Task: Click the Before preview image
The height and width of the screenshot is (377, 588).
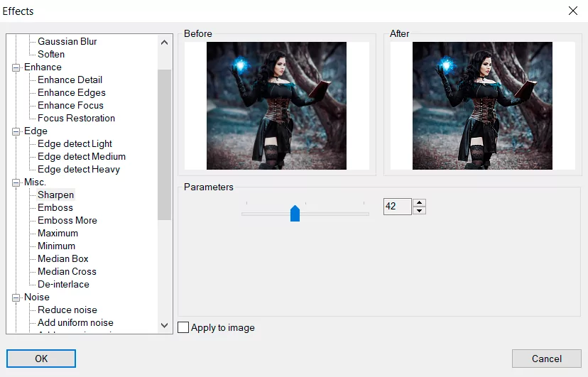Action: click(x=276, y=106)
